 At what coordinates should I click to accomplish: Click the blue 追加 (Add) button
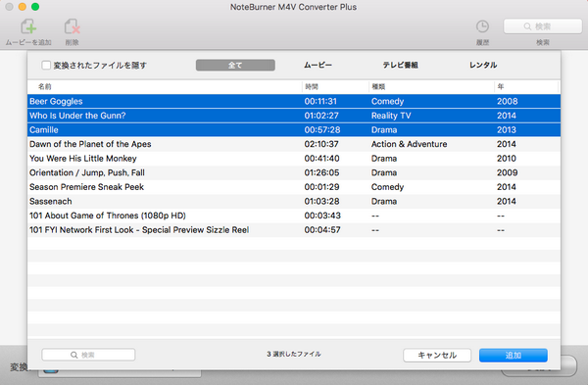(x=513, y=355)
